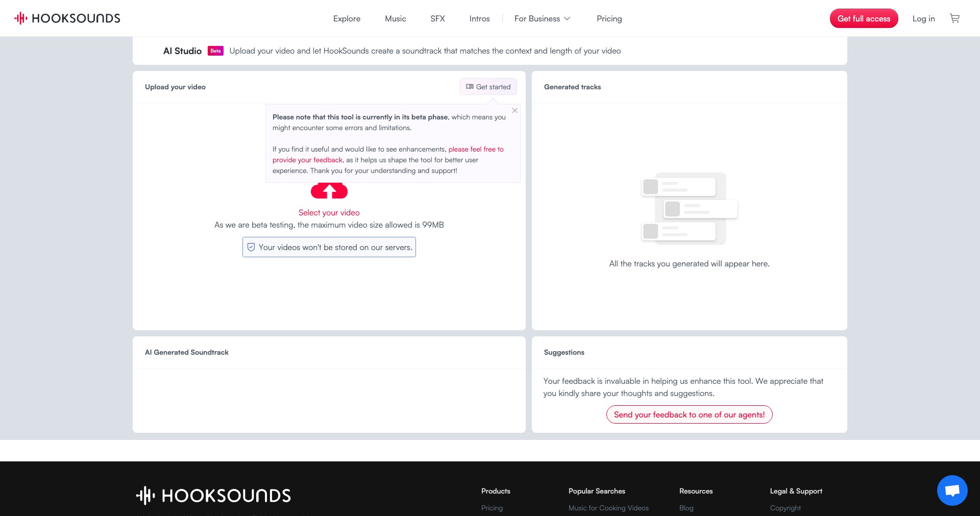Open Music for Cooking Videos footer link

[x=608, y=508]
